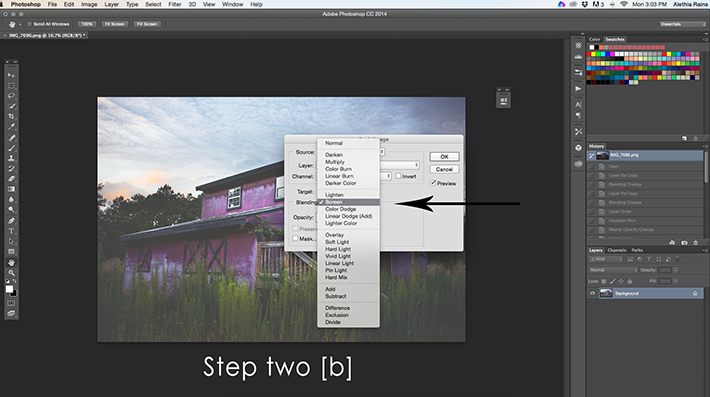Screen dimensions: 710x397
Task: Select the Eyedropper tool
Action: (11, 127)
